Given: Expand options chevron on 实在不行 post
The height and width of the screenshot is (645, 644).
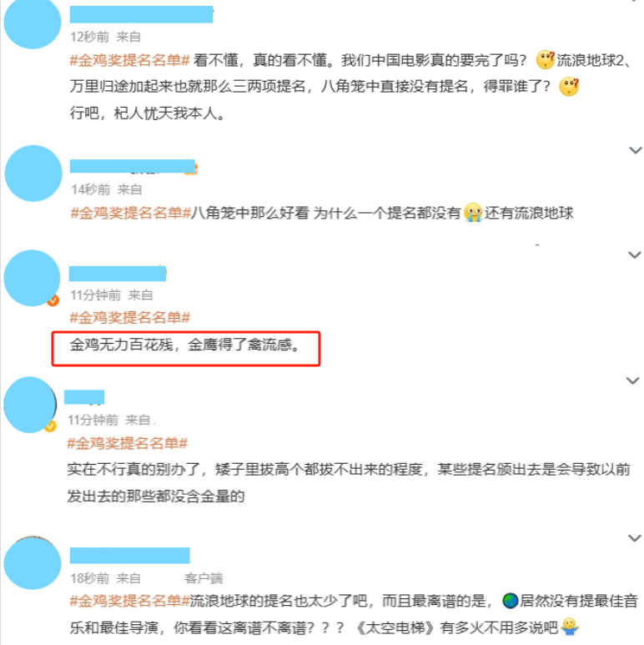Looking at the screenshot, I should (632, 380).
